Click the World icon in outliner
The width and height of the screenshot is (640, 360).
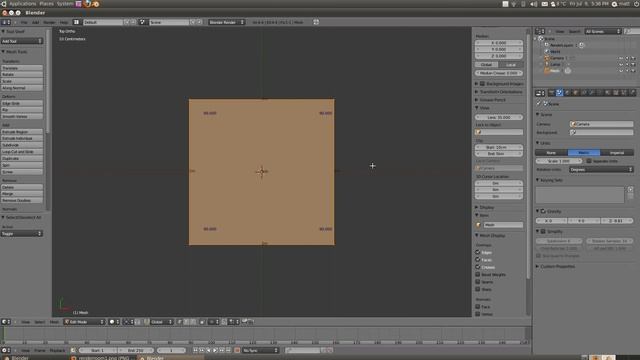pos(547,51)
